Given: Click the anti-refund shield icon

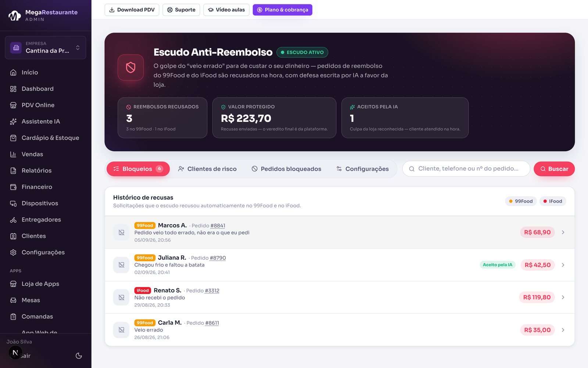Looking at the screenshot, I should pos(130,67).
